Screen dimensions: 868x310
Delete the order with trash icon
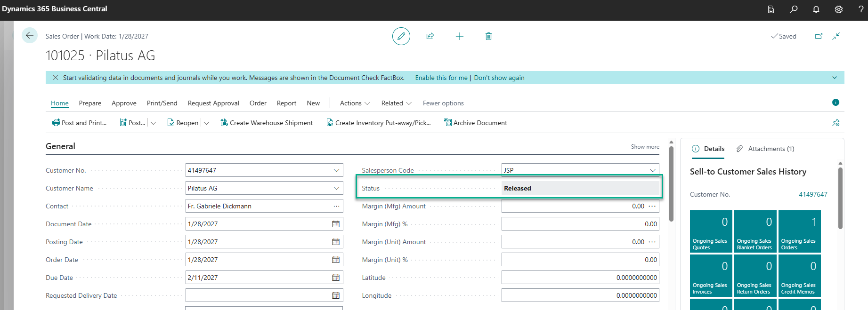[x=488, y=36]
